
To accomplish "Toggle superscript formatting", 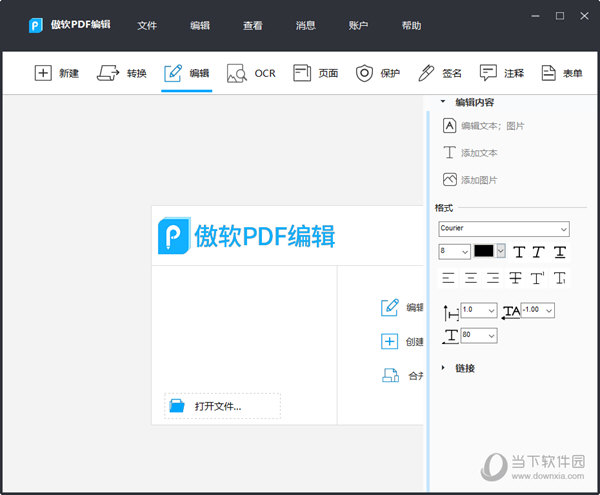I will point(537,278).
